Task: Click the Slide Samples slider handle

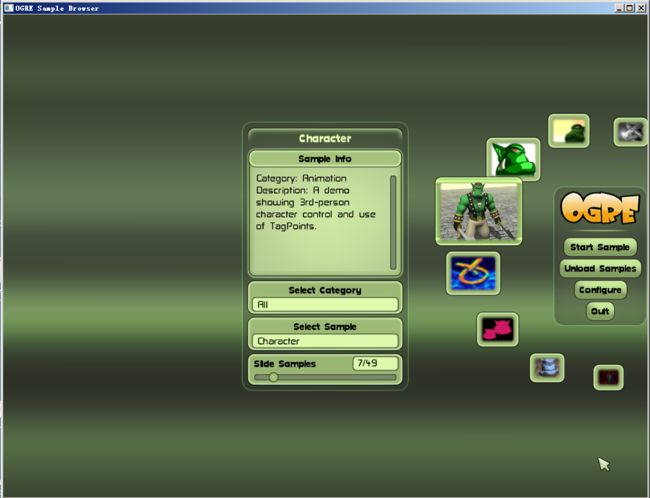Action: (273, 377)
